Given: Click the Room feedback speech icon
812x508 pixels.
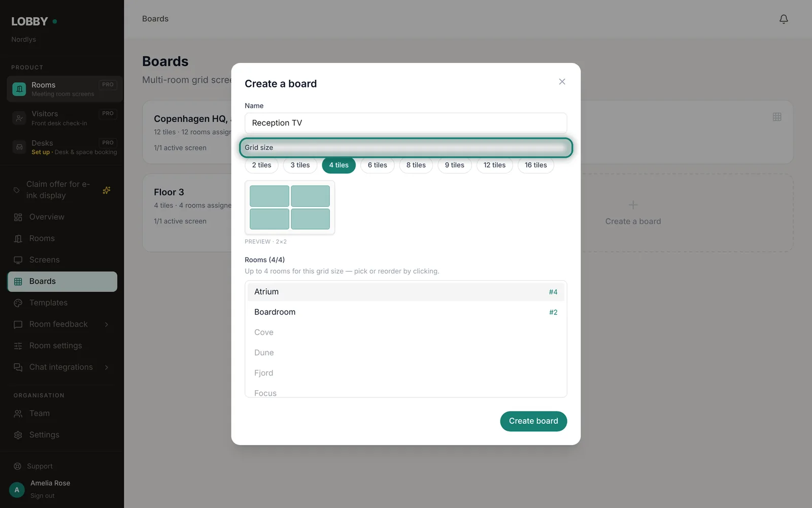Looking at the screenshot, I should pyautogui.click(x=18, y=324).
